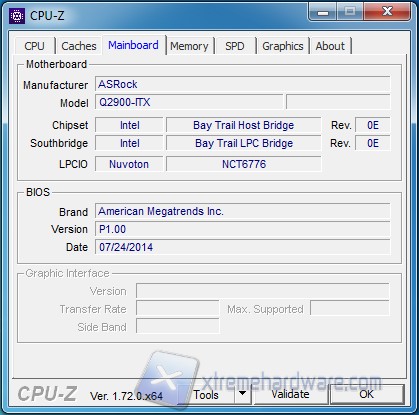Show the Graphics tab
The width and height of the screenshot is (419, 415).
(283, 46)
